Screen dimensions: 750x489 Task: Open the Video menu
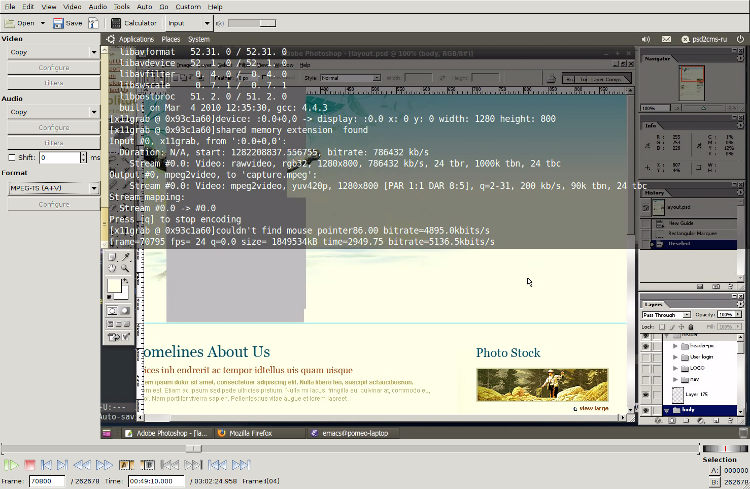tap(72, 7)
